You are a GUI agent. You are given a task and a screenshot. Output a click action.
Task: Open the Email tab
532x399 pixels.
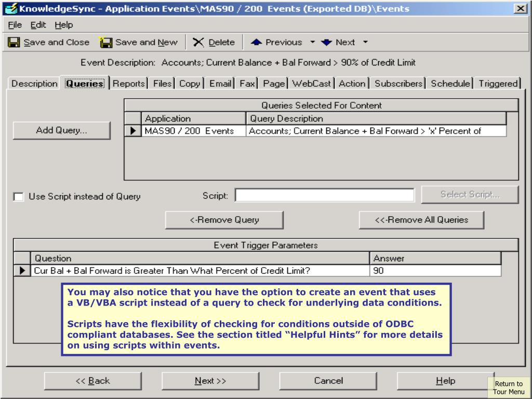220,84
